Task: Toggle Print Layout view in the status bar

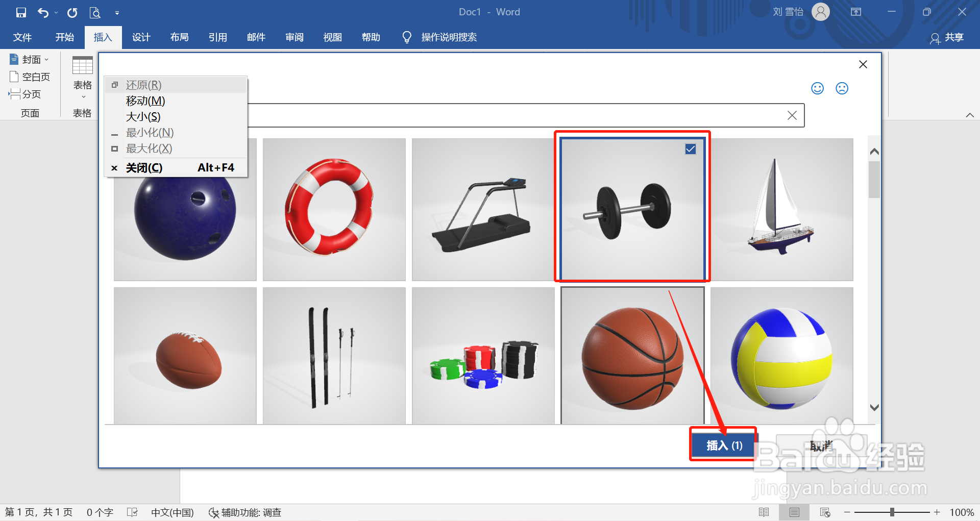Action: click(x=794, y=512)
